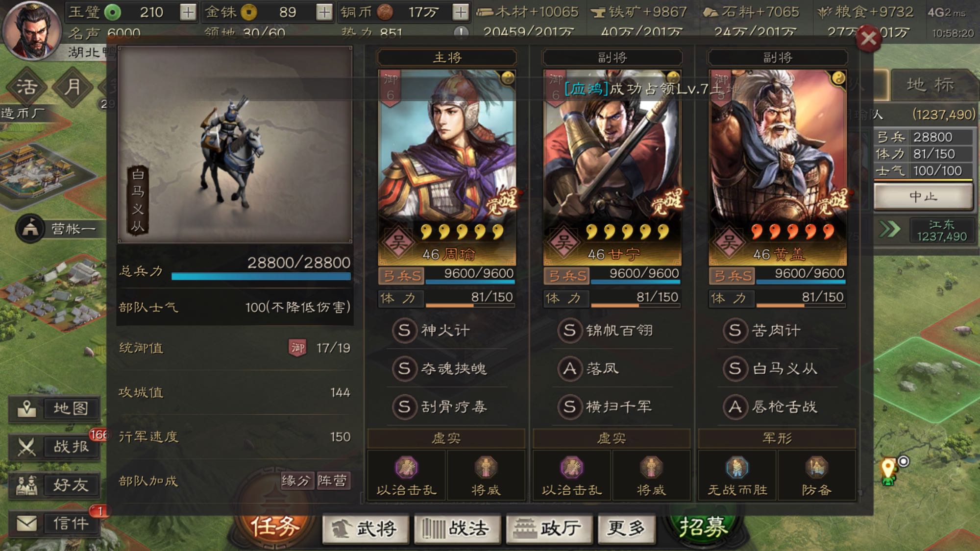Switch to the 地标 tab

(x=930, y=84)
